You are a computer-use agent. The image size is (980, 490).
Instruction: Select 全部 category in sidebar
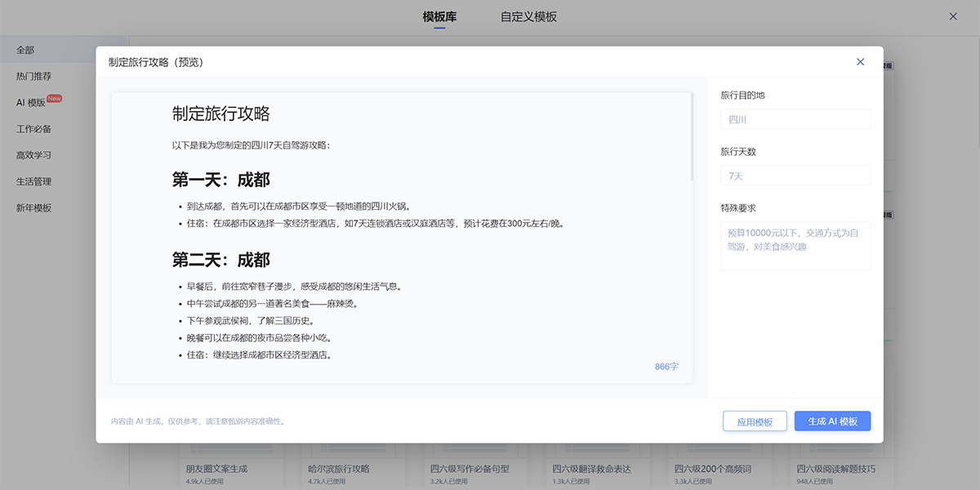pyautogui.click(x=26, y=51)
